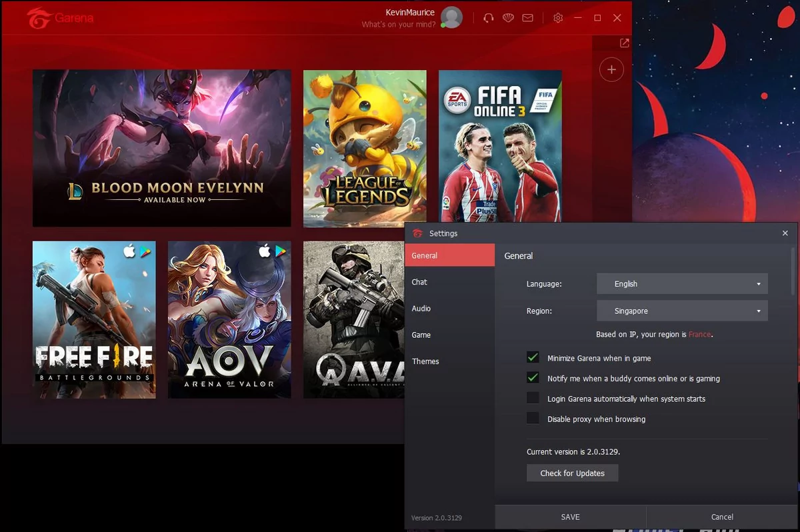Maximize the Garena main window
Viewport: 800px width, 532px height.
597,18
